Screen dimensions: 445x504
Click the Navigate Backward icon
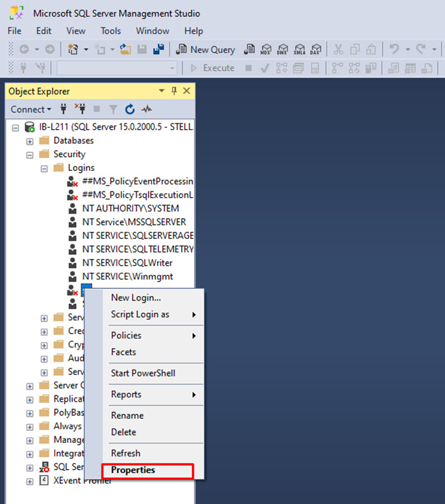click(x=24, y=50)
